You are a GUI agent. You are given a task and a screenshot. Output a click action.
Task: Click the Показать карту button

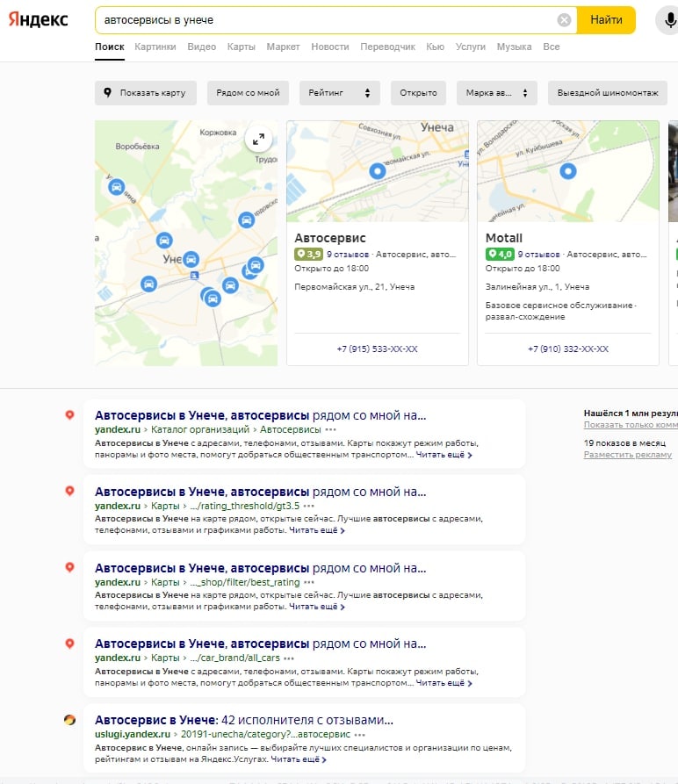pos(146,92)
